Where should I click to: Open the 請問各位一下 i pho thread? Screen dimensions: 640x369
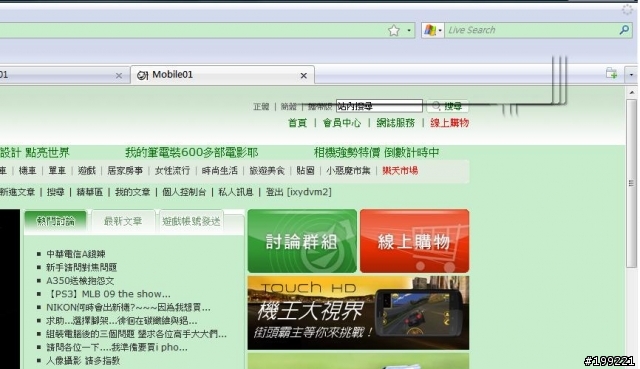[117, 347]
